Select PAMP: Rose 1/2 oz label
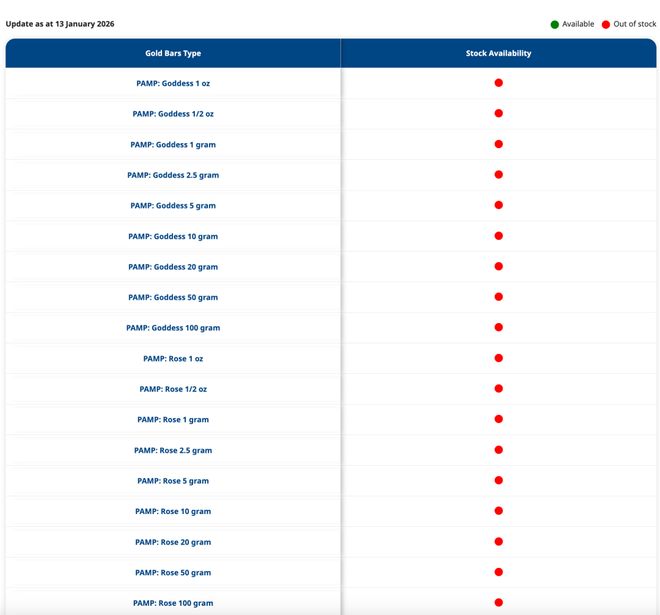Viewport: 660px width, 615px height. 173,389
